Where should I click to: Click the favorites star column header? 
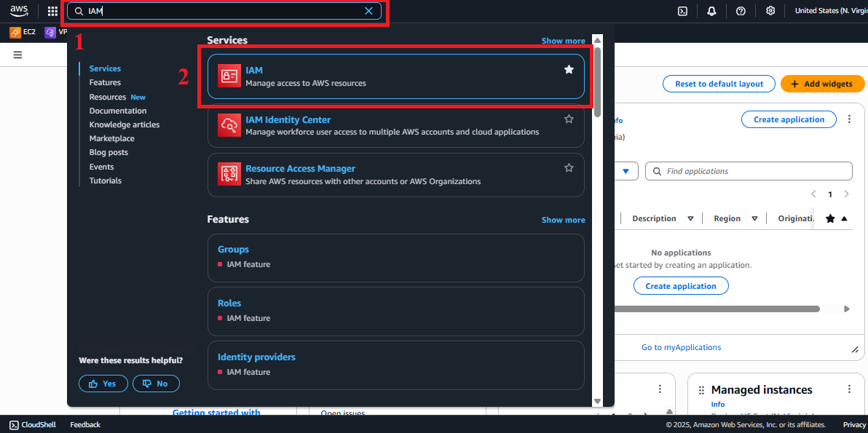pyautogui.click(x=830, y=218)
